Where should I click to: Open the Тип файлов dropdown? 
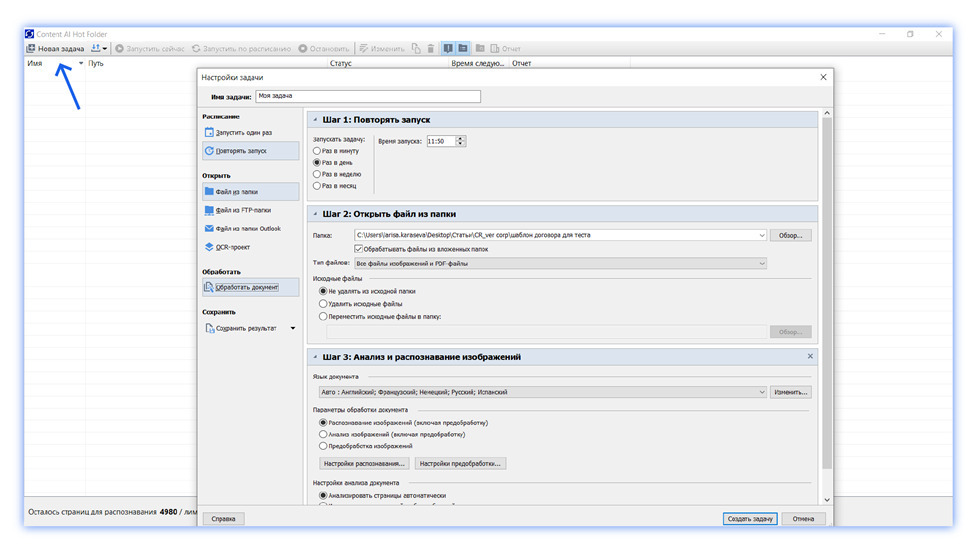[x=560, y=264]
